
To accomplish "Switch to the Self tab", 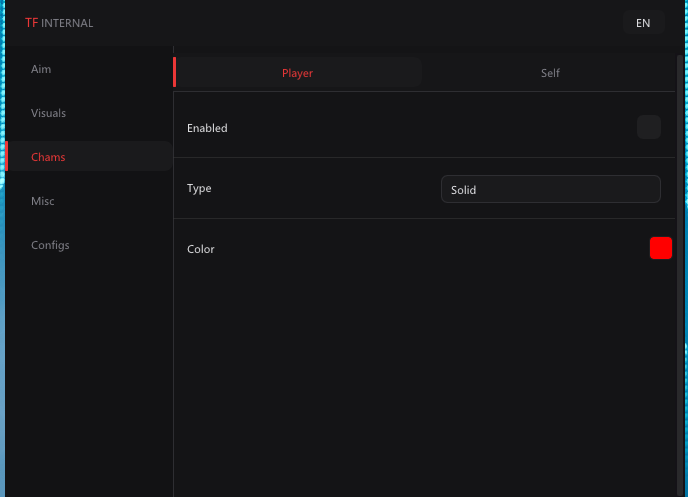I will point(550,72).
